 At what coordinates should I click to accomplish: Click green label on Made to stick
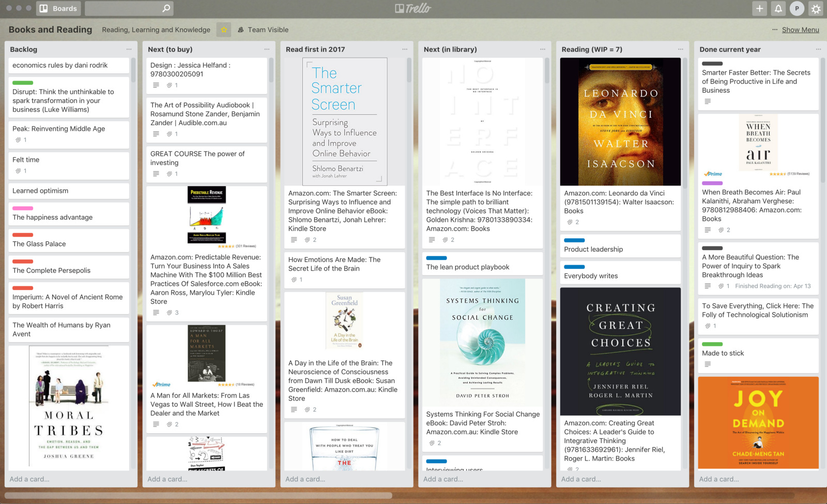(x=712, y=344)
